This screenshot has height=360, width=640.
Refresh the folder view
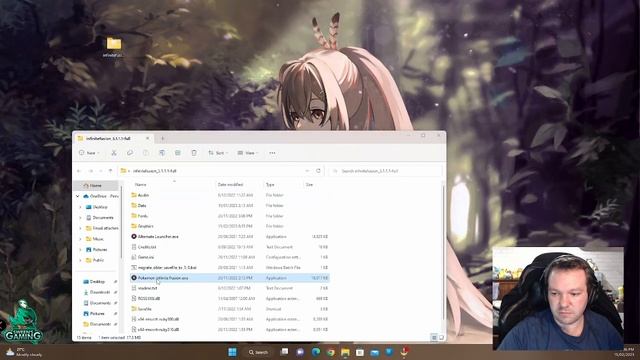[x=318, y=171]
